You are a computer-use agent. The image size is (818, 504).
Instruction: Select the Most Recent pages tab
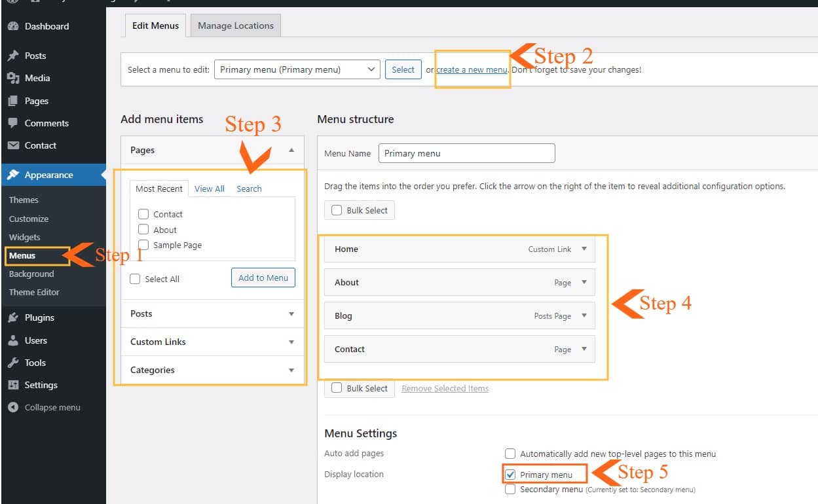(159, 189)
